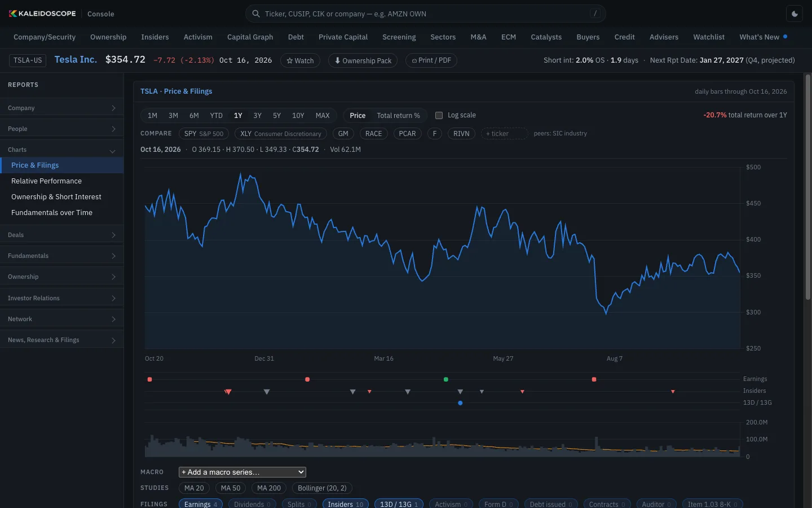Click the ticker search field
812x508 pixels.
(426, 14)
